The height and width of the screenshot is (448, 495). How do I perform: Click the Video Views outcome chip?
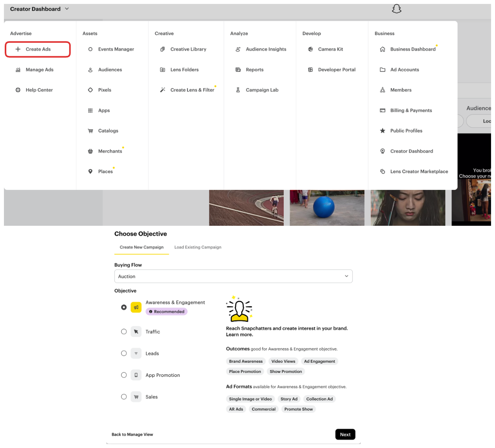(283, 361)
